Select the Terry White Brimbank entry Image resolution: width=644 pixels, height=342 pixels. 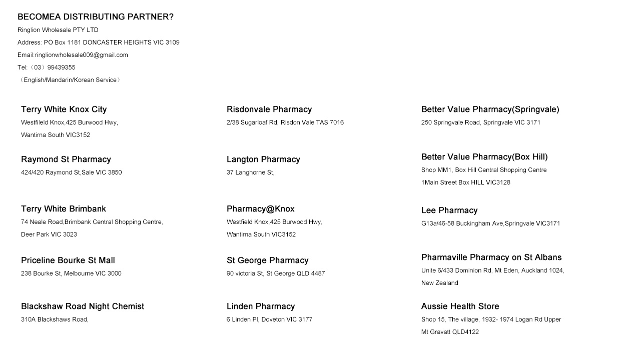tap(64, 209)
